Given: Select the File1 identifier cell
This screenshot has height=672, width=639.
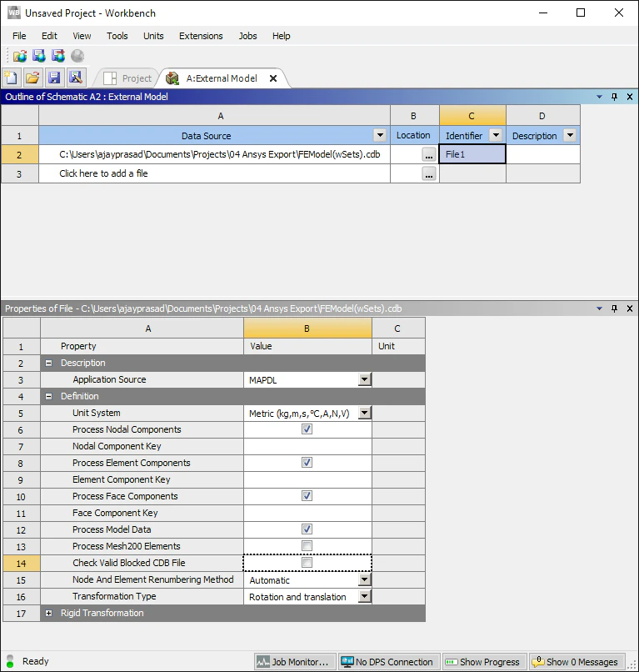Looking at the screenshot, I should click(x=472, y=154).
